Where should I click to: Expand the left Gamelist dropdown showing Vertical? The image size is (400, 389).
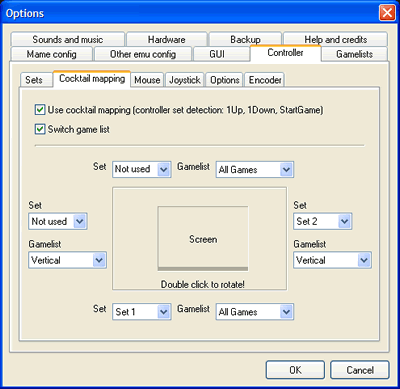point(67,260)
